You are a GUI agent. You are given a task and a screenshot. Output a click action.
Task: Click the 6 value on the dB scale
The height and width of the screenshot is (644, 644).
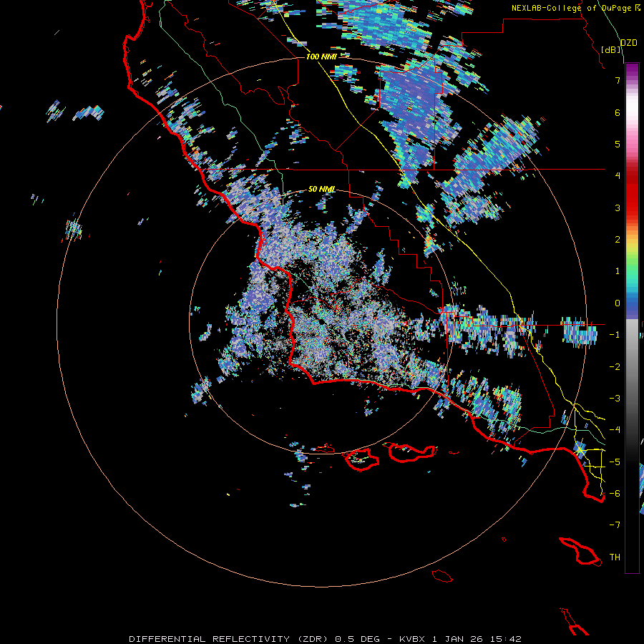(618, 112)
